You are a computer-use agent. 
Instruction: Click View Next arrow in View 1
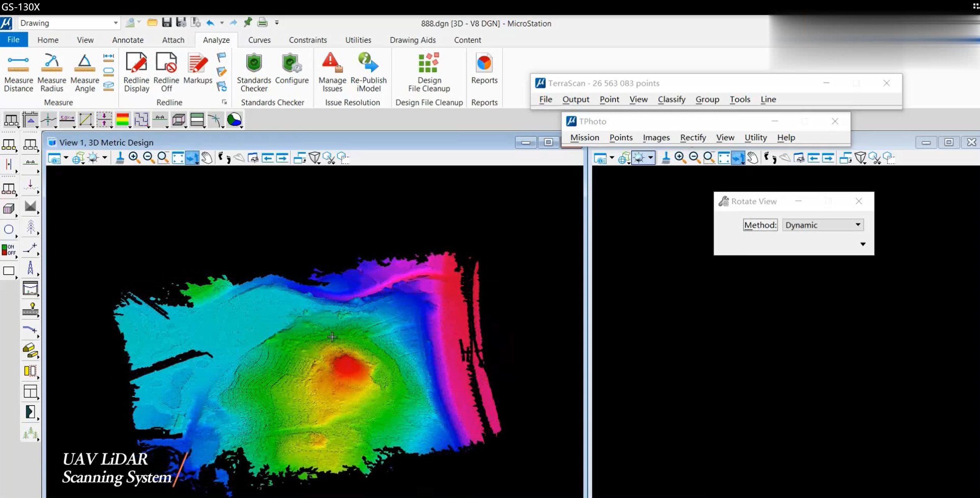tap(282, 158)
